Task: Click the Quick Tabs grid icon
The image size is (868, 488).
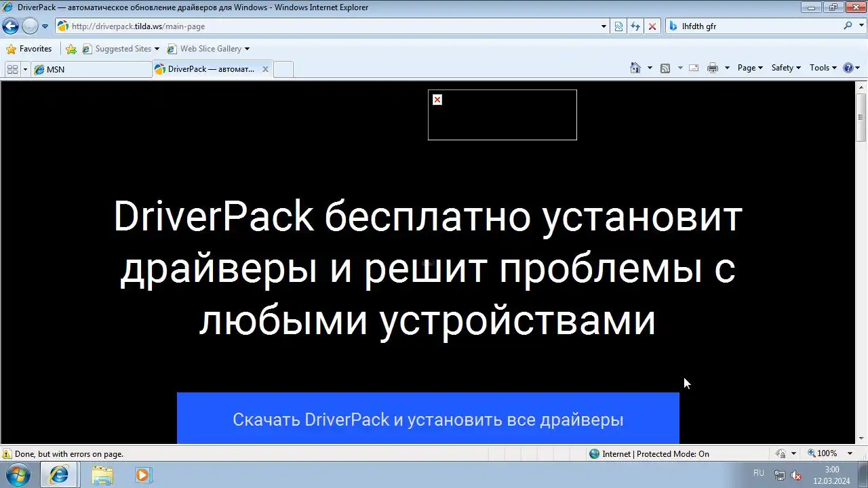Action: tap(12, 69)
